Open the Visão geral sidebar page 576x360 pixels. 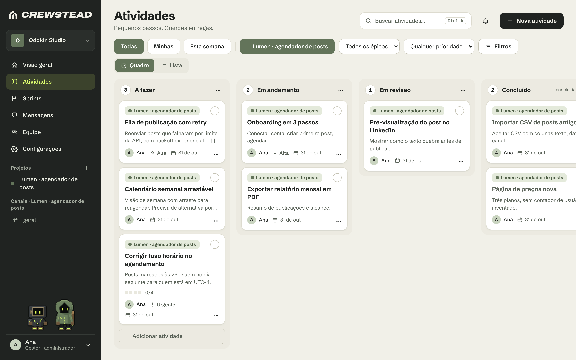click(x=50, y=65)
